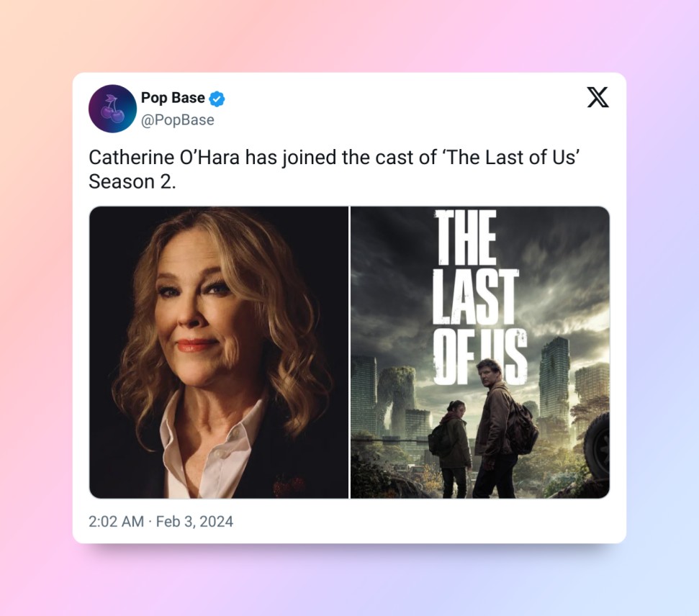Click the Feb 3, 2024 date

(194, 522)
